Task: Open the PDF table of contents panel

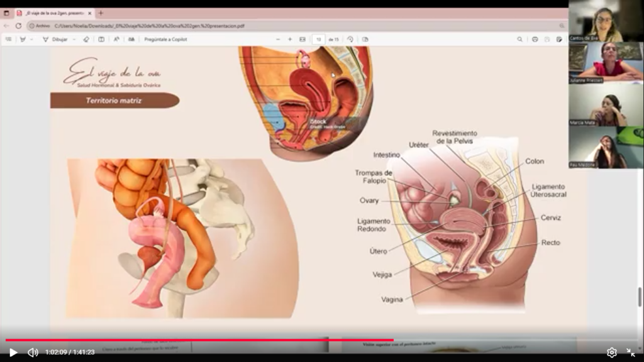Action: pyautogui.click(x=8, y=39)
